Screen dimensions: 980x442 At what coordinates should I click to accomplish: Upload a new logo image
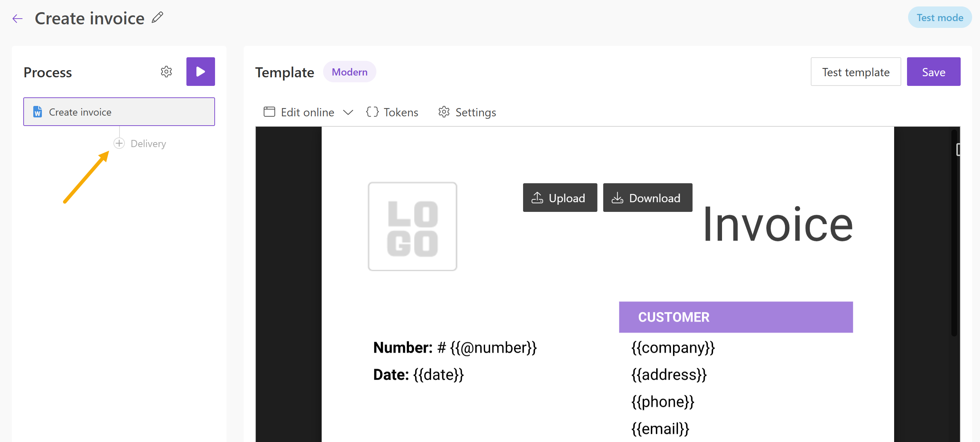click(x=560, y=198)
